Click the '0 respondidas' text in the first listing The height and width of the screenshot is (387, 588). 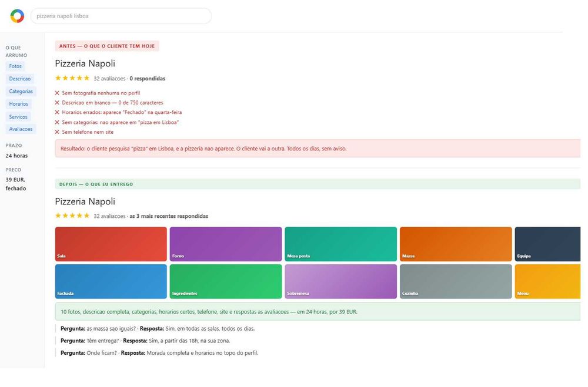148,79
